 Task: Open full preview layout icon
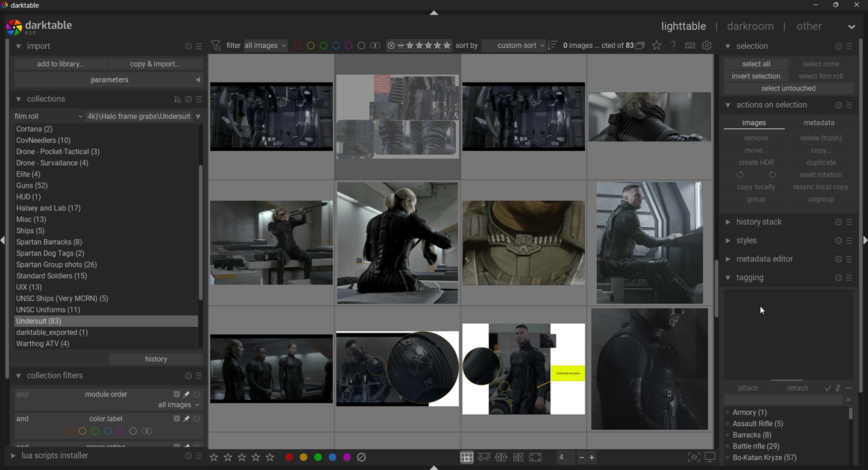[x=535, y=457]
